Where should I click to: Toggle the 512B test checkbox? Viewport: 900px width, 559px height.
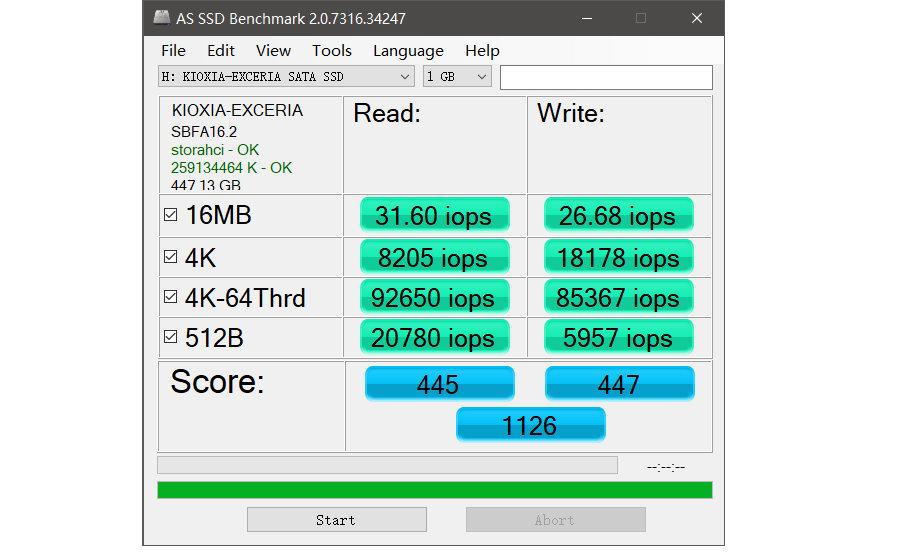click(x=170, y=337)
